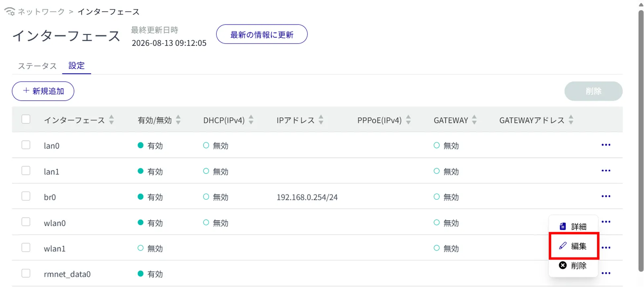Click rmnet_data0's 有効 status
The width and height of the screenshot is (644, 287).
tap(150, 274)
